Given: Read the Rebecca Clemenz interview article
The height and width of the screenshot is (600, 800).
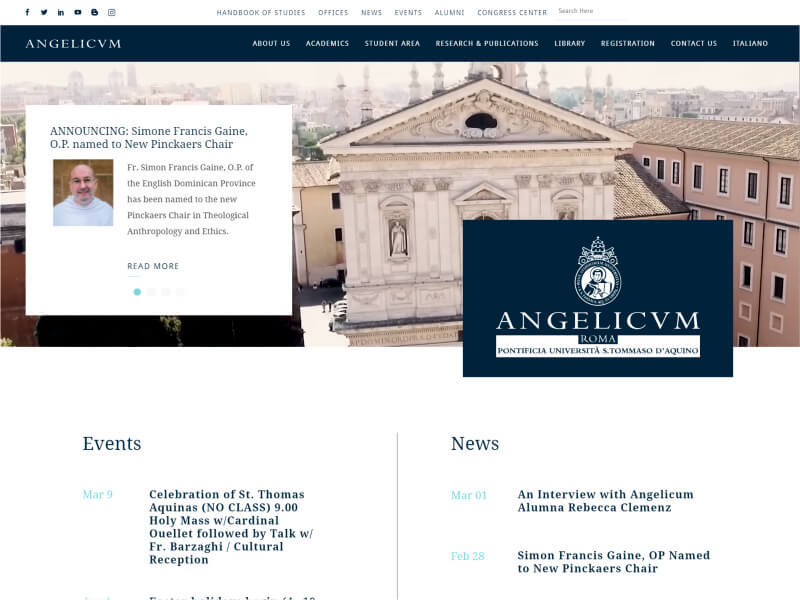Looking at the screenshot, I should 606,501.
